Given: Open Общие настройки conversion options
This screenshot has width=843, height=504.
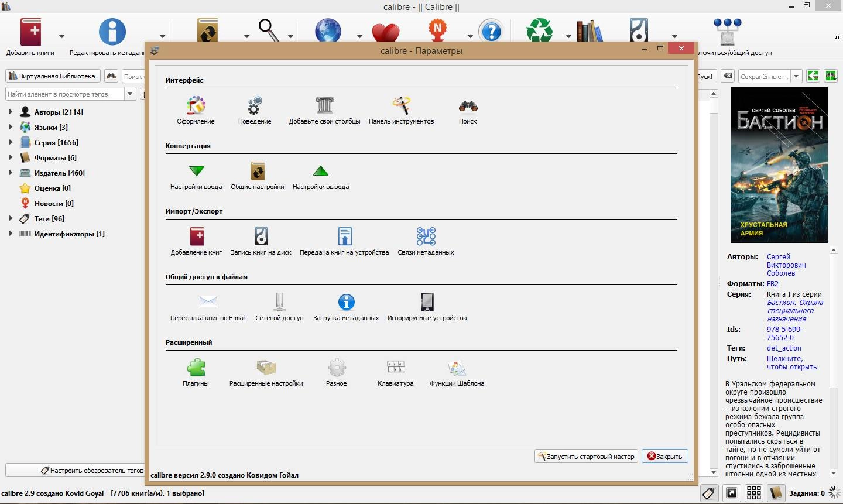Looking at the screenshot, I should 258,176.
